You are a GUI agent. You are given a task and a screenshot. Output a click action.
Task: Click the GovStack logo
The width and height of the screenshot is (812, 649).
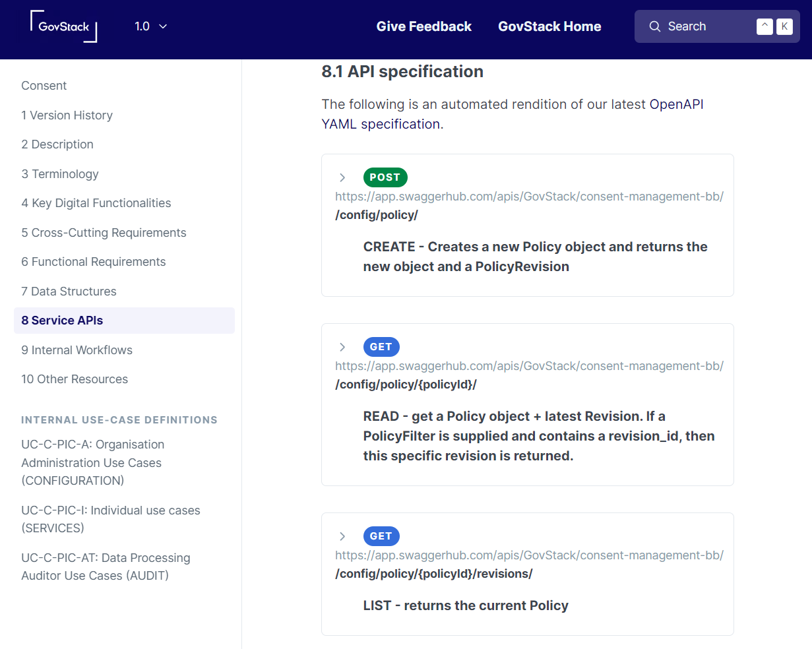pyautogui.click(x=63, y=26)
